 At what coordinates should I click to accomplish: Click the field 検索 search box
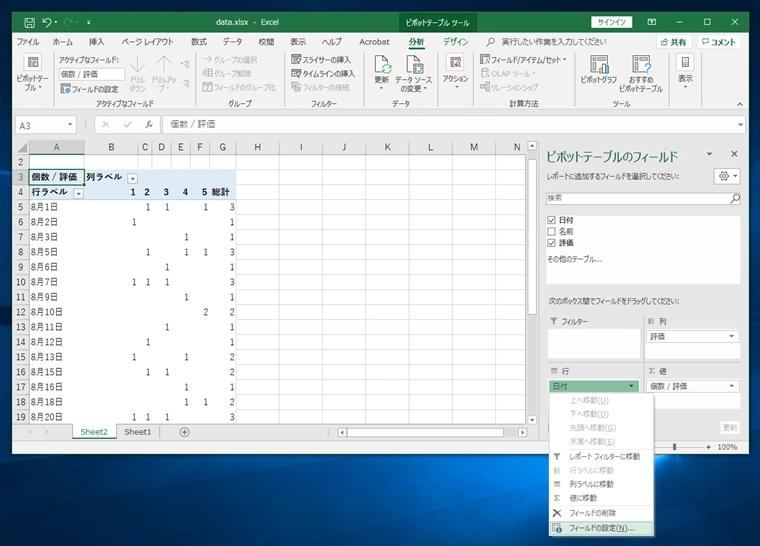638,198
